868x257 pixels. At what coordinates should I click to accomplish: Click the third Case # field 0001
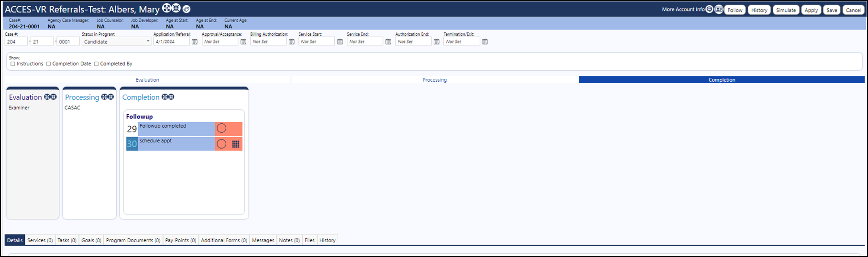pyautogui.click(x=68, y=42)
